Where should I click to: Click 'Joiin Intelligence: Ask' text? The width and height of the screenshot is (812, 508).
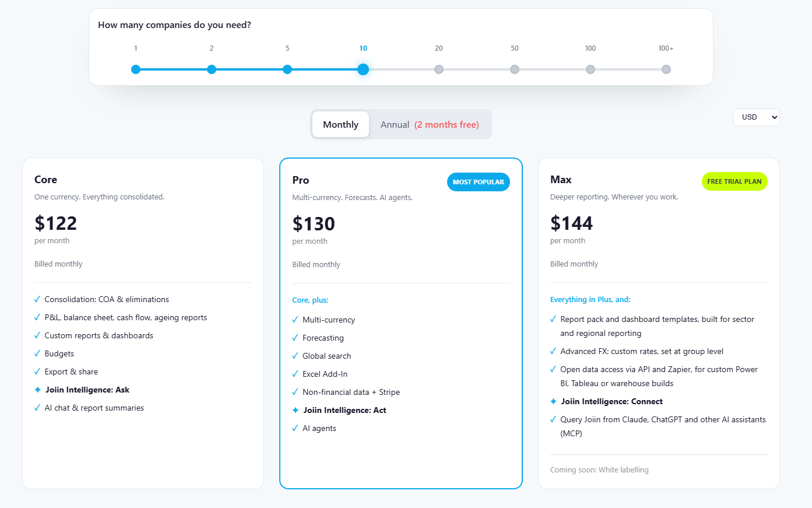point(87,390)
